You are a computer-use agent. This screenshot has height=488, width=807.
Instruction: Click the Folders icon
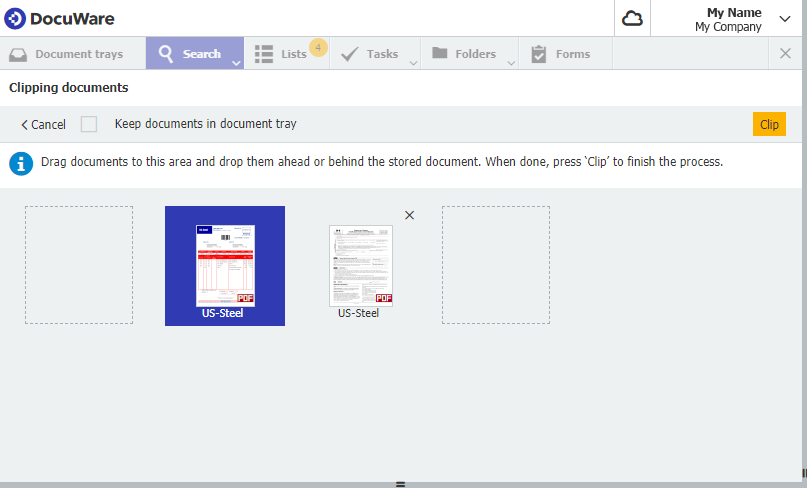pos(440,54)
